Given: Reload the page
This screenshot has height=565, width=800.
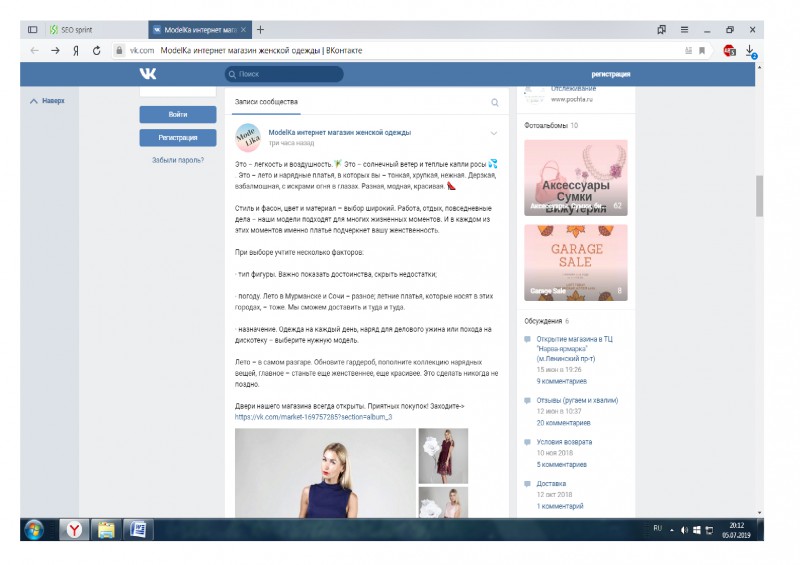Looking at the screenshot, I should (x=96, y=51).
